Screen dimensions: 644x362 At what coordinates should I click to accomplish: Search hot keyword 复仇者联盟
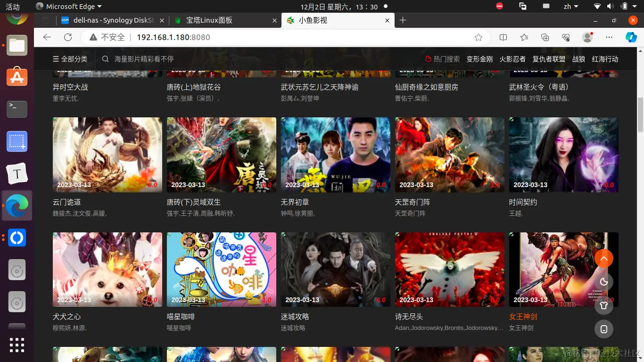click(x=549, y=59)
